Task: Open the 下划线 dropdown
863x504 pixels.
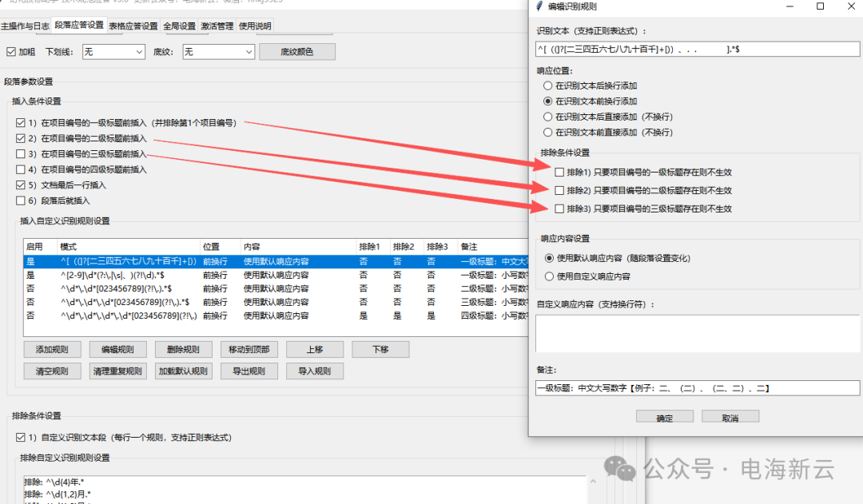Action: (x=113, y=52)
